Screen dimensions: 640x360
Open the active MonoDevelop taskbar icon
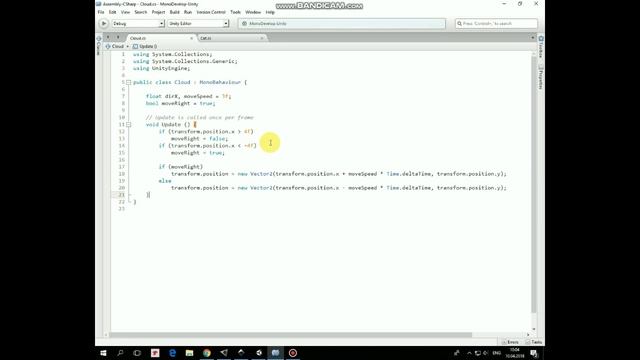coord(276,353)
